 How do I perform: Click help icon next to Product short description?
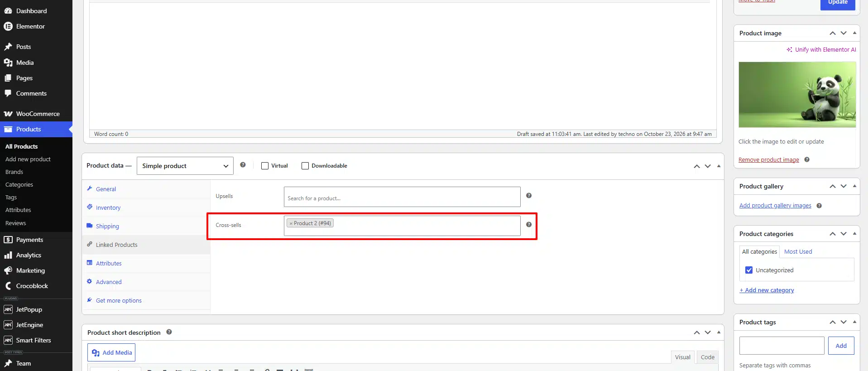169,332
